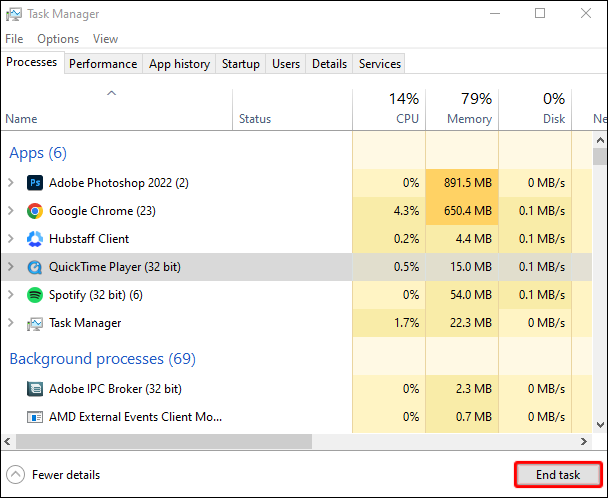The width and height of the screenshot is (608, 498).
Task: Expand the Adobe Photoshop 2022 process group
Action: (11, 183)
